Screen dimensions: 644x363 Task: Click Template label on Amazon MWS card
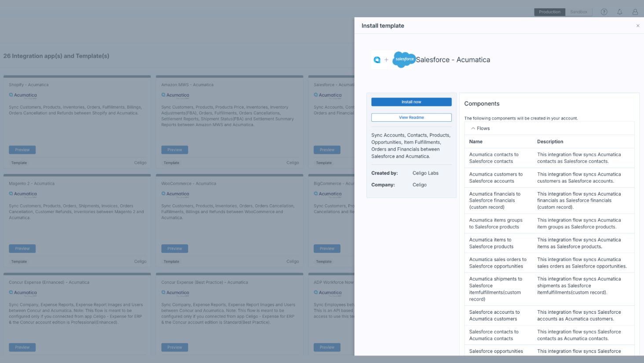(172, 163)
